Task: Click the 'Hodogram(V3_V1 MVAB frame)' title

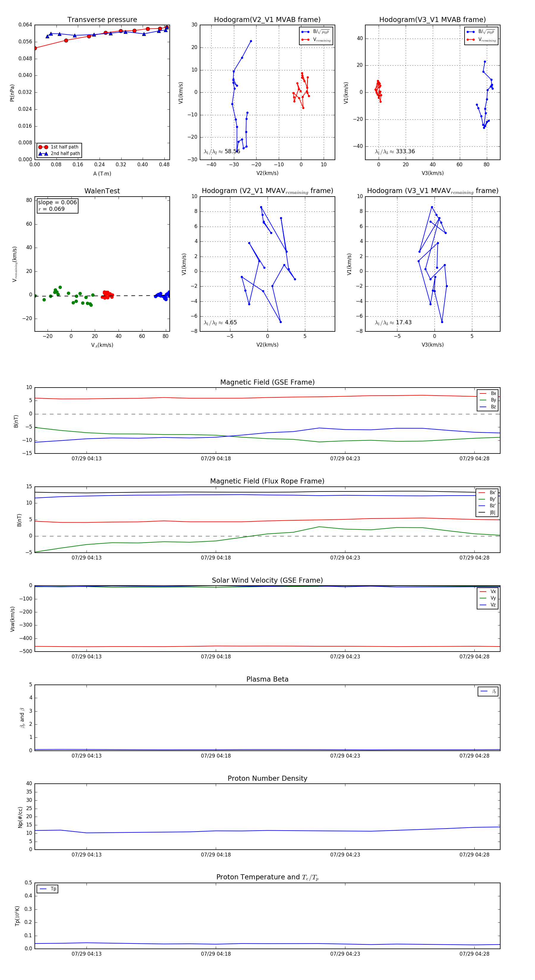Action: click(432, 20)
